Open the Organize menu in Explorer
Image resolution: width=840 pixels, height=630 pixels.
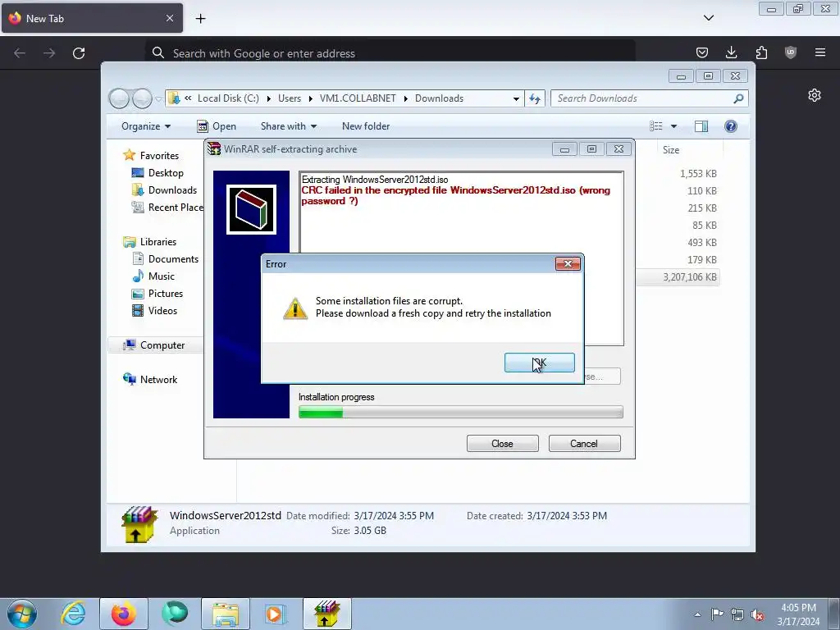point(146,126)
